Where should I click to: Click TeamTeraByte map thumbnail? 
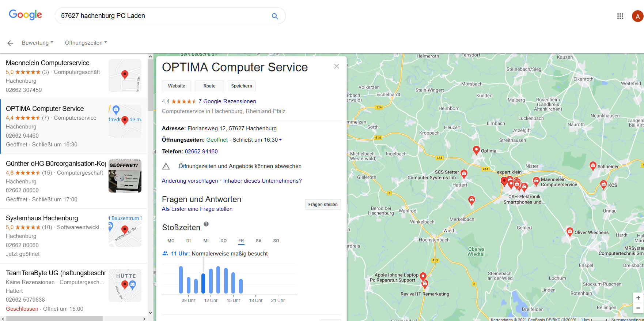pos(125,285)
